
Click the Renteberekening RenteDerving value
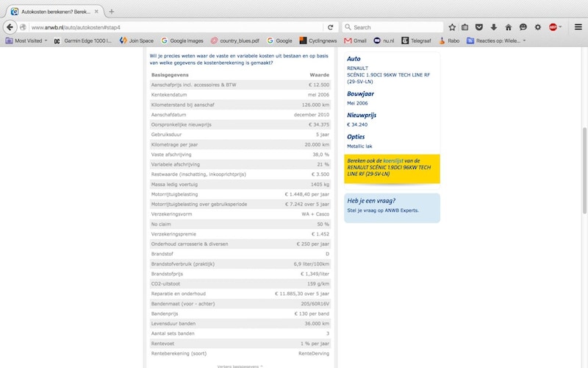[314, 353]
